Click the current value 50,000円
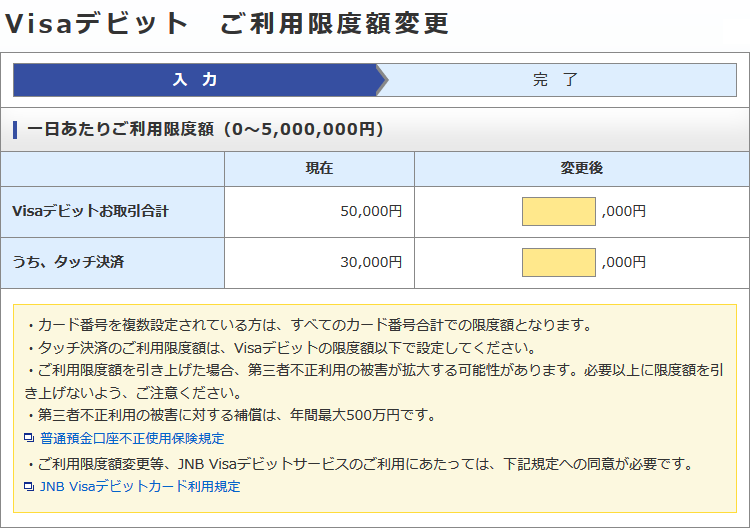This screenshot has height=528, width=750. [x=371, y=211]
